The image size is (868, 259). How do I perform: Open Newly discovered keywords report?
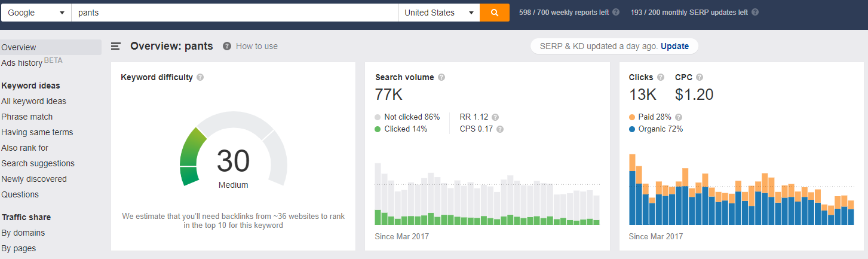[x=34, y=179]
